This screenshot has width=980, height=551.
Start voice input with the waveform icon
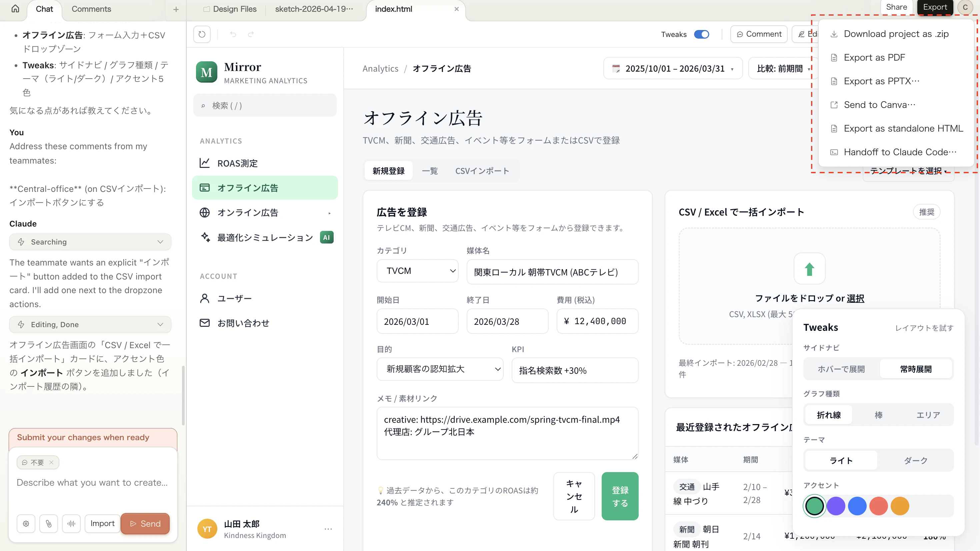click(x=71, y=524)
